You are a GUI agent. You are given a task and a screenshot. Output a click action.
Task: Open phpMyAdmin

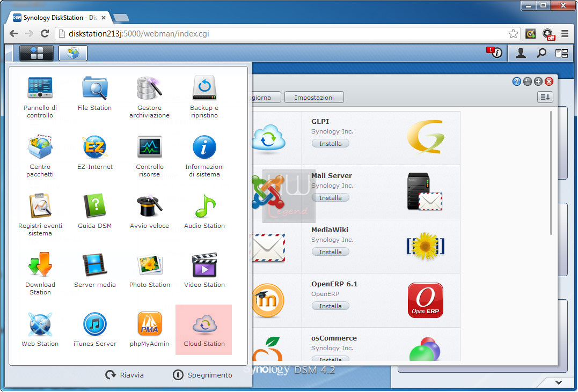coord(149,329)
